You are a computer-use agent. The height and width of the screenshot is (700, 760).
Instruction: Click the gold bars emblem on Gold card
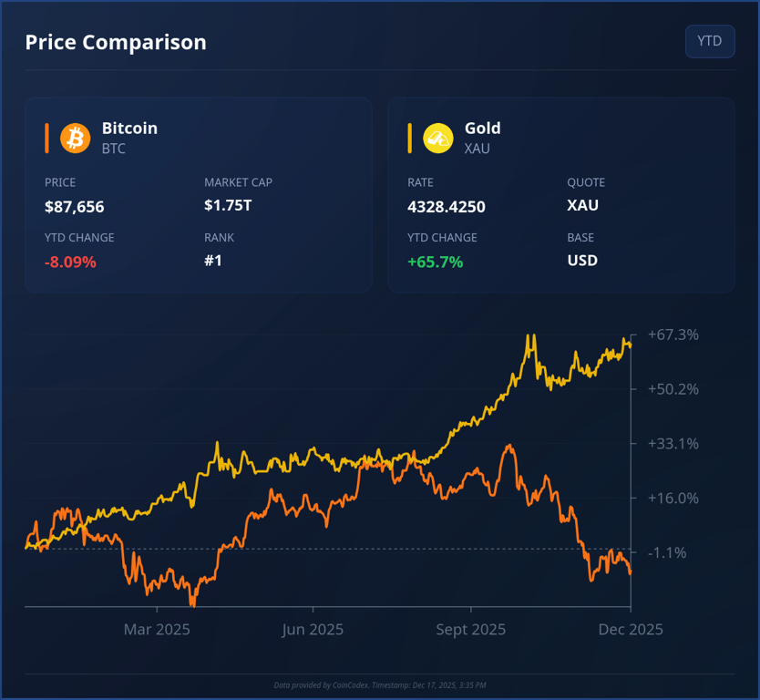pyautogui.click(x=437, y=138)
